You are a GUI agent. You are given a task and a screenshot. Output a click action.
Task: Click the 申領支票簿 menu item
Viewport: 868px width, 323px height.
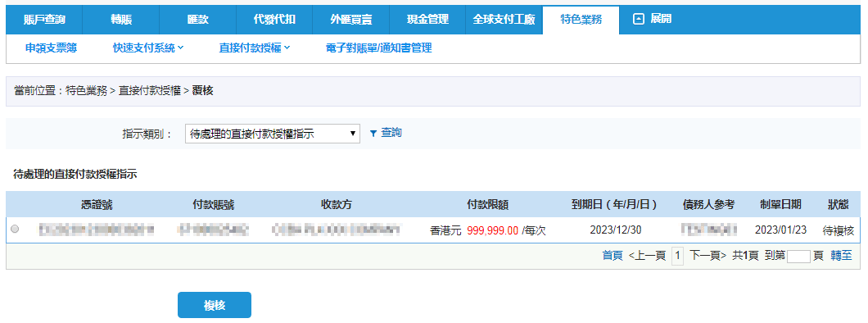click(51, 48)
